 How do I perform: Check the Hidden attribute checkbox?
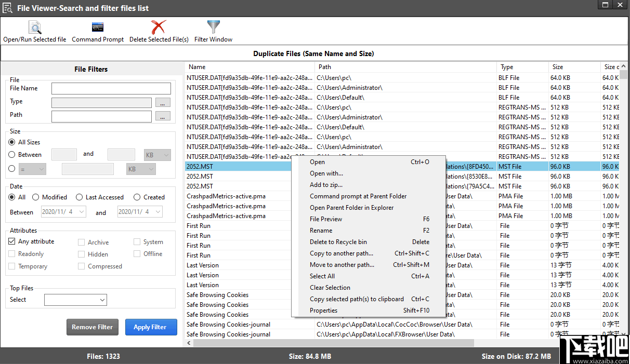click(x=82, y=253)
